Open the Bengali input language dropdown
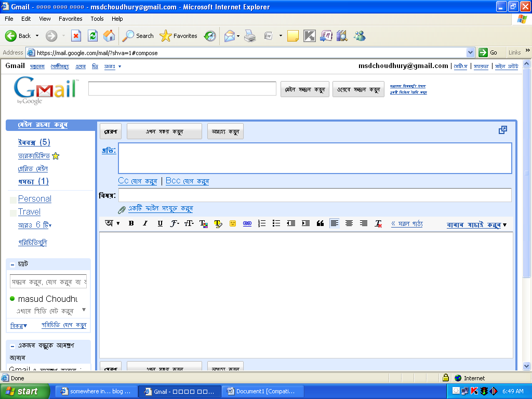Viewport: 532px width, 399px height. (112, 223)
